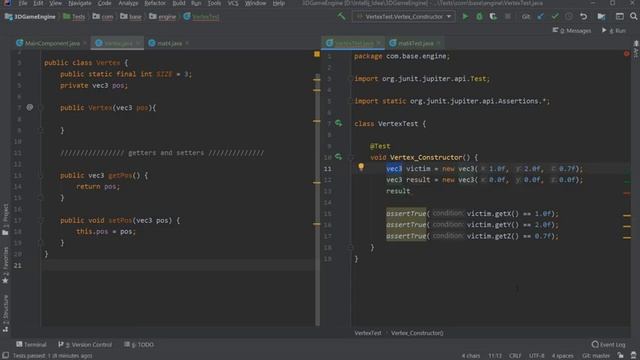Collapse the getPos method fold

(x=40, y=176)
